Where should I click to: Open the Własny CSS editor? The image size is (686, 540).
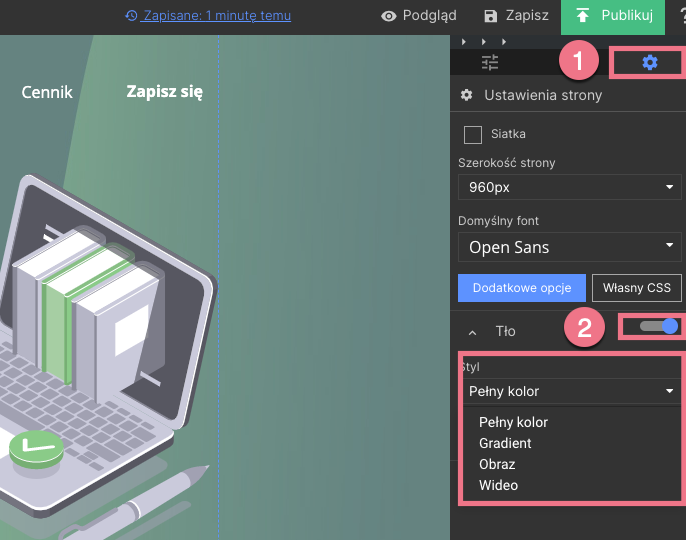pos(637,288)
